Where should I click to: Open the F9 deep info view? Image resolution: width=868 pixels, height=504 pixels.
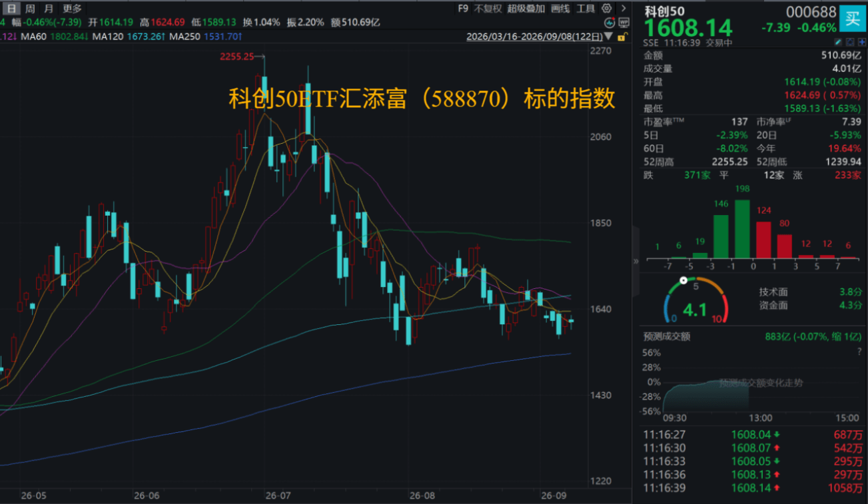pyautogui.click(x=464, y=9)
